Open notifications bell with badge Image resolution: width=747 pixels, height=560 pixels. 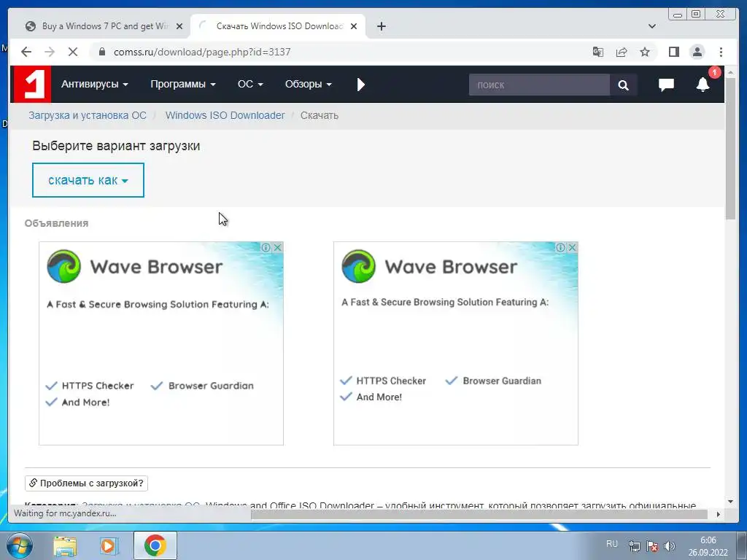click(x=703, y=85)
